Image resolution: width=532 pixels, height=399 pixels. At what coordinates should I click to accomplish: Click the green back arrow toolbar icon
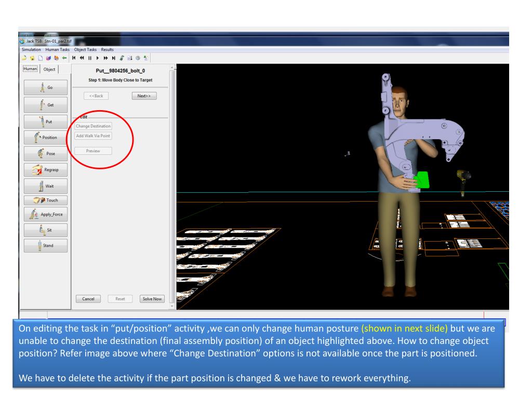click(63, 57)
